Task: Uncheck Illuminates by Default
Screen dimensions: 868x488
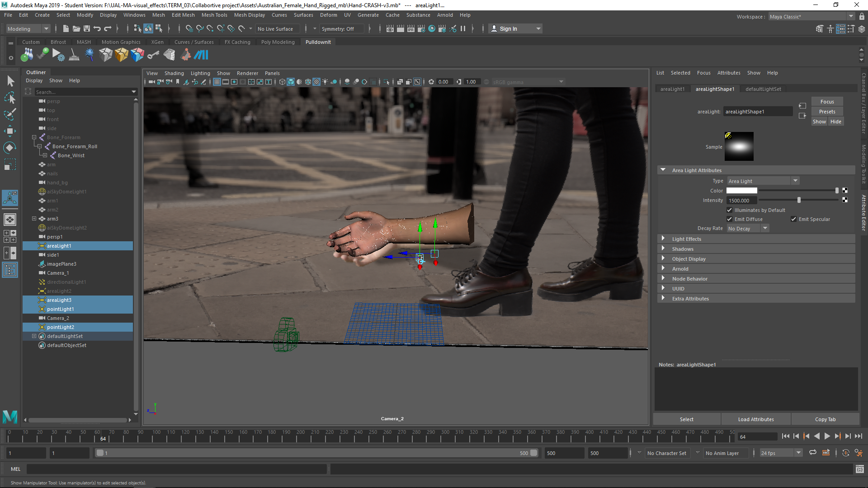Action: (x=729, y=210)
